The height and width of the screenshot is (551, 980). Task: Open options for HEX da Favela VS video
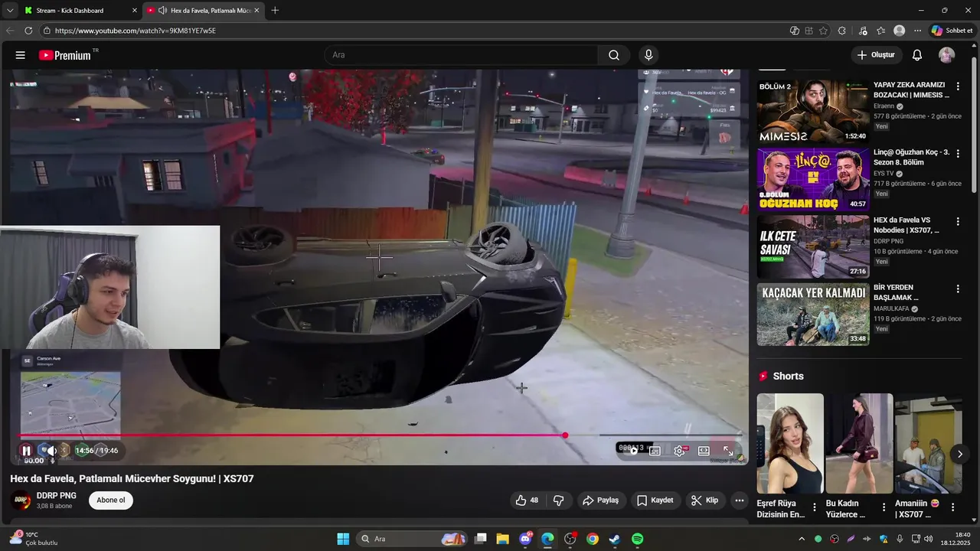[x=958, y=221]
